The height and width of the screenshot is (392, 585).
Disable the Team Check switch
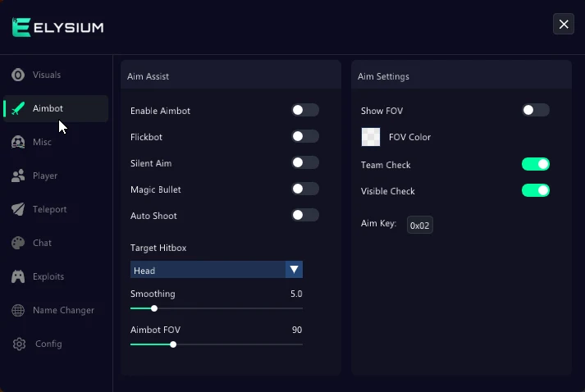pyautogui.click(x=536, y=164)
